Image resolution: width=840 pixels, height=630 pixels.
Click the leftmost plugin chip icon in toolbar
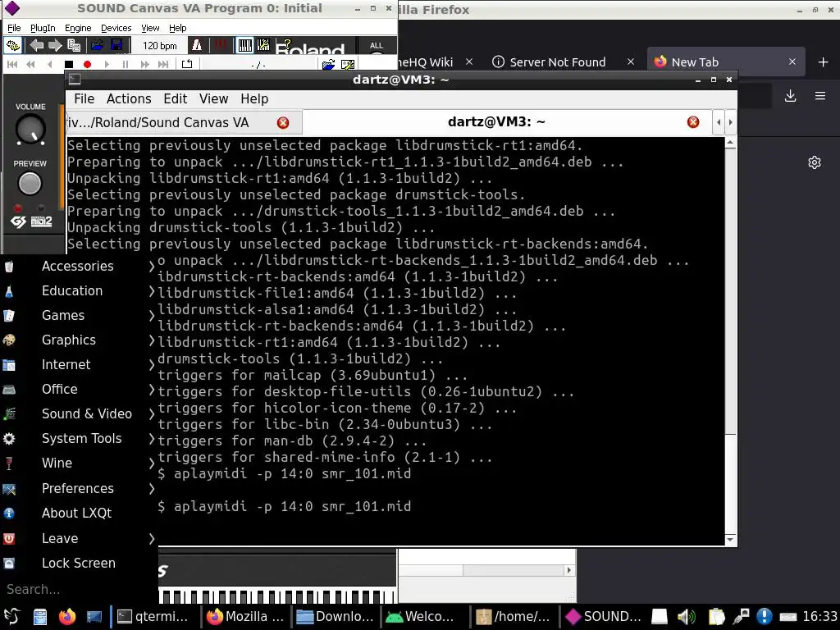pyautogui.click(x=13, y=46)
